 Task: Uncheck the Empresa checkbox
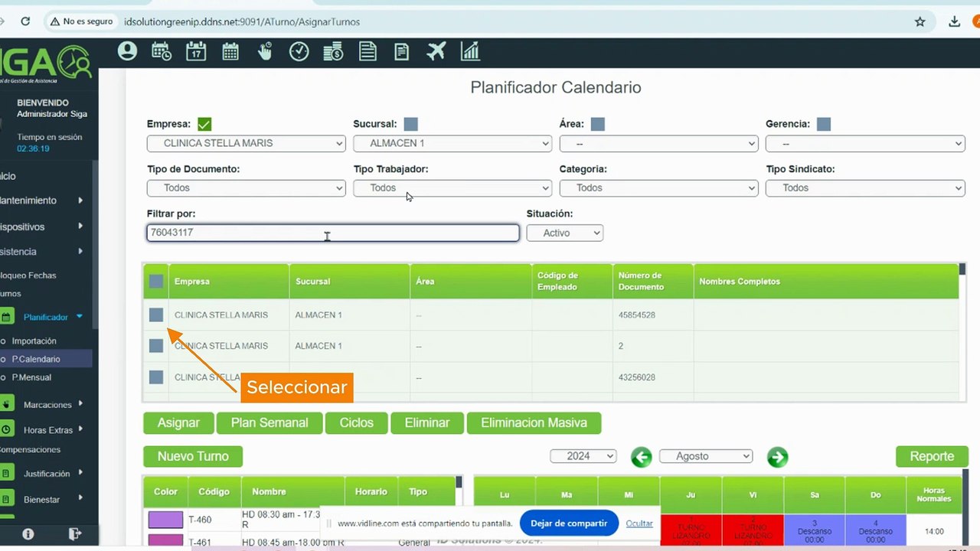204,124
